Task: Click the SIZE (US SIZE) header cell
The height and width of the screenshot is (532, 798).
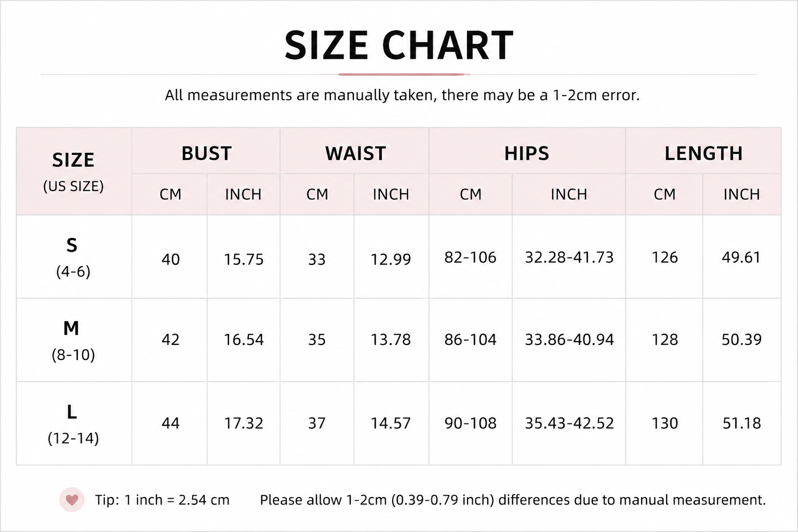Action: point(74,171)
